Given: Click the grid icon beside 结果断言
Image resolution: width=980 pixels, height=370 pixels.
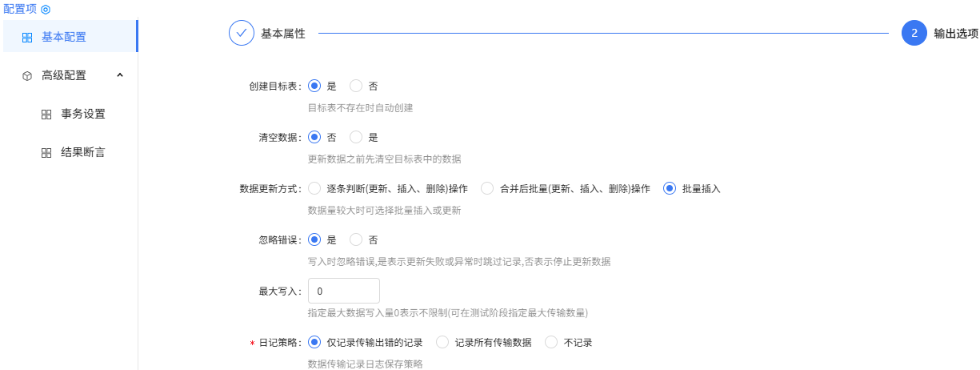Looking at the screenshot, I should 46,152.
